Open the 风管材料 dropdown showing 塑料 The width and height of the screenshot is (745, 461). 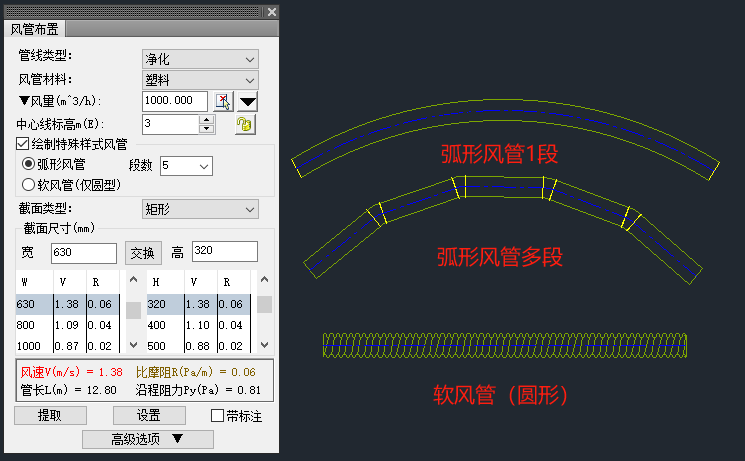200,80
